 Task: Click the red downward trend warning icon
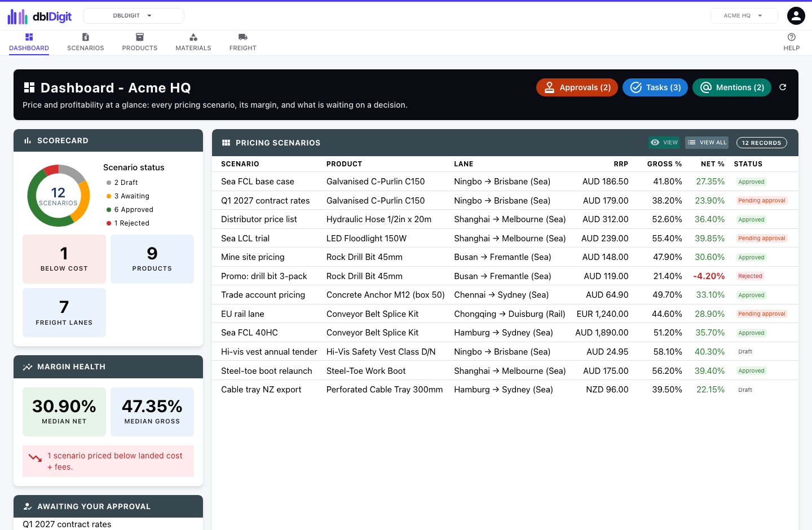35,458
